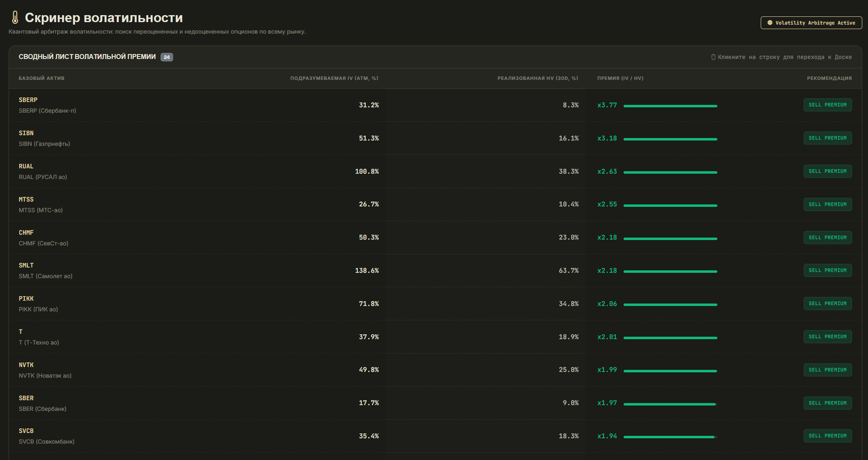Click the 34.8% realized HV value
Viewport: 868px width, 460px height.
click(x=569, y=304)
